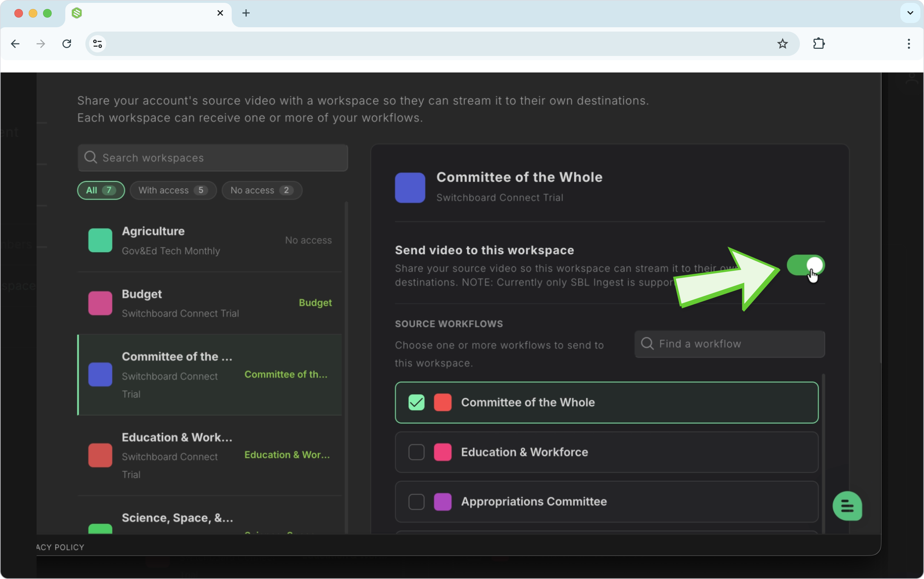Toggle off Send video to this workspace
The width and height of the screenshot is (924, 579).
pos(805,265)
